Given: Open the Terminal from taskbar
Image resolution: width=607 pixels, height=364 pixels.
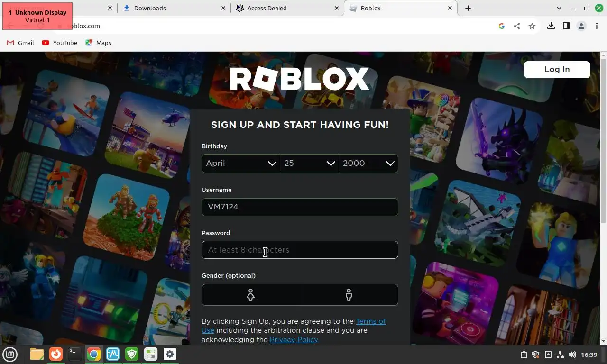Looking at the screenshot, I should tap(75, 354).
